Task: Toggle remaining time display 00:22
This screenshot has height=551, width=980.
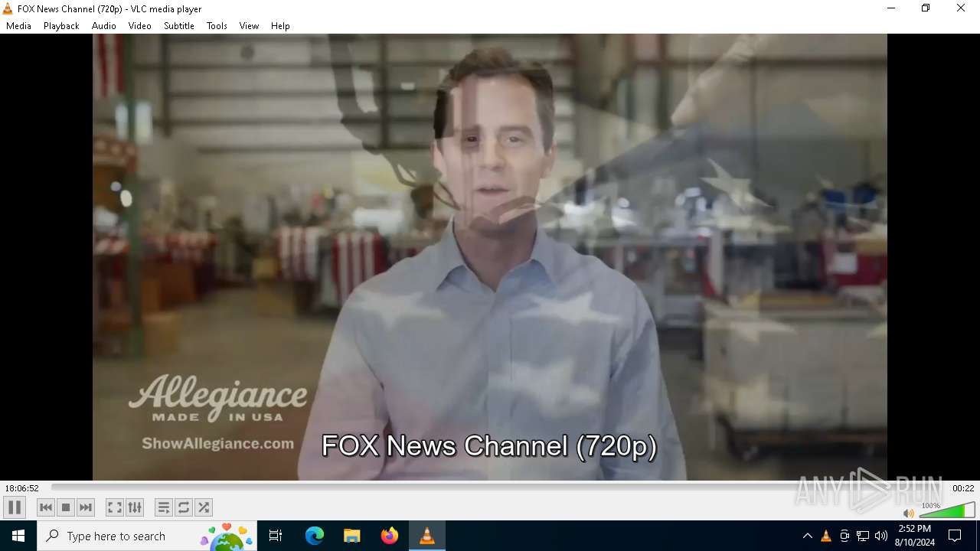Action: pyautogui.click(x=963, y=488)
